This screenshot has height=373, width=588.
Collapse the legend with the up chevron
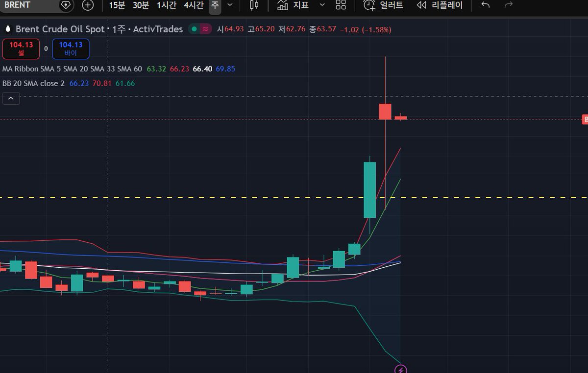(x=11, y=98)
